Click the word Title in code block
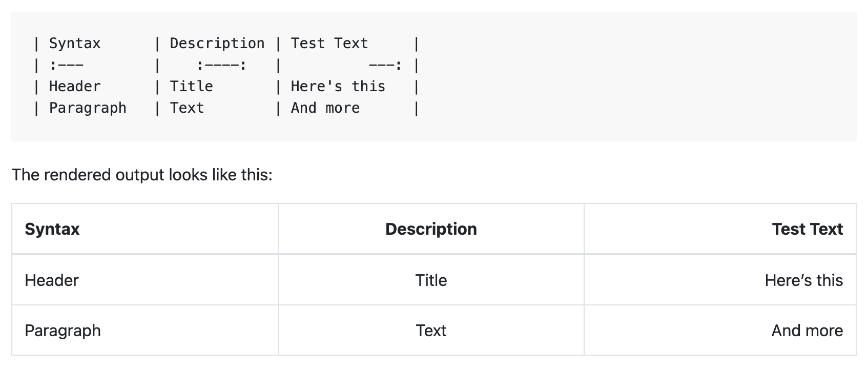The height and width of the screenshot is (370, 868). click(x=191, y=87)
